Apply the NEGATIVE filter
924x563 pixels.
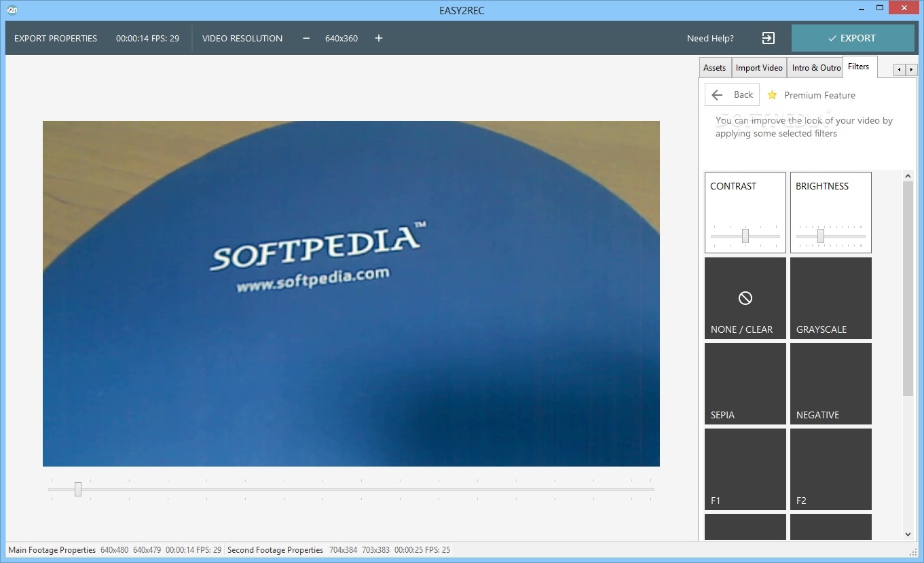831,384
